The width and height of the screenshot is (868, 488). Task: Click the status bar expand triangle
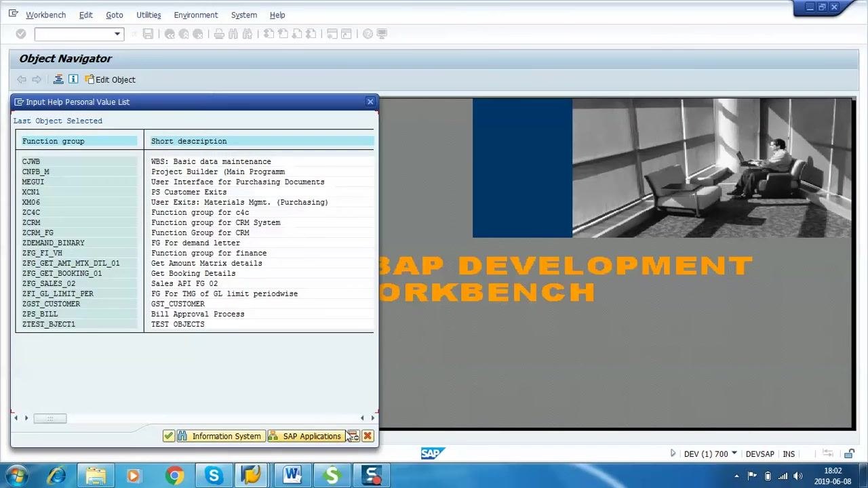tap(673, 453)
